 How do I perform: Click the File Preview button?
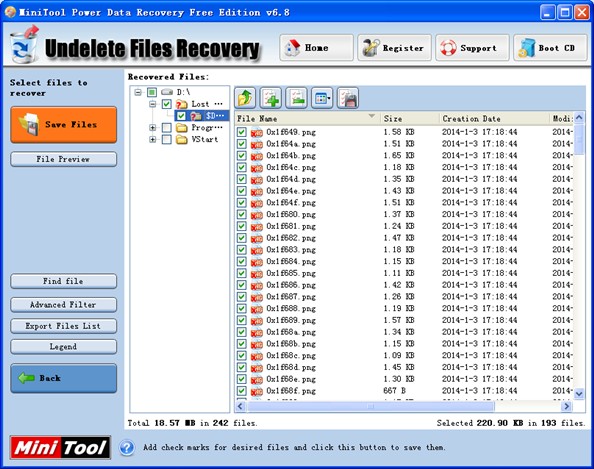pyautogui.click(x=63, y=159)
